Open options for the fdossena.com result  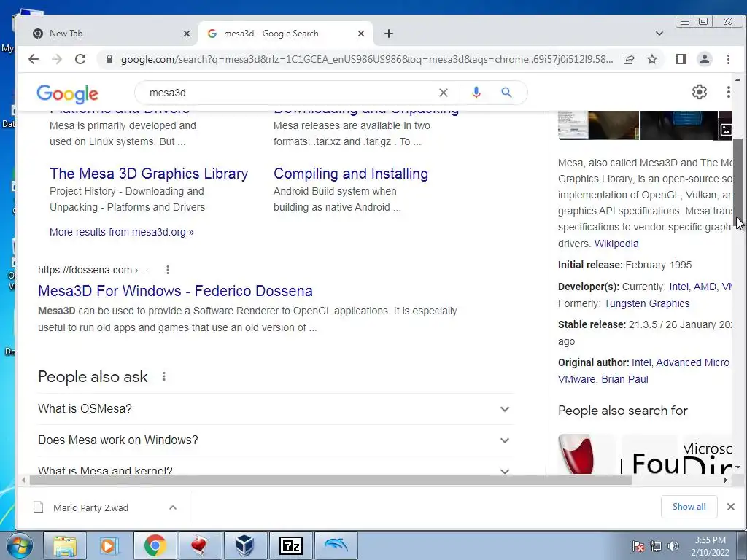pos(168,270)
